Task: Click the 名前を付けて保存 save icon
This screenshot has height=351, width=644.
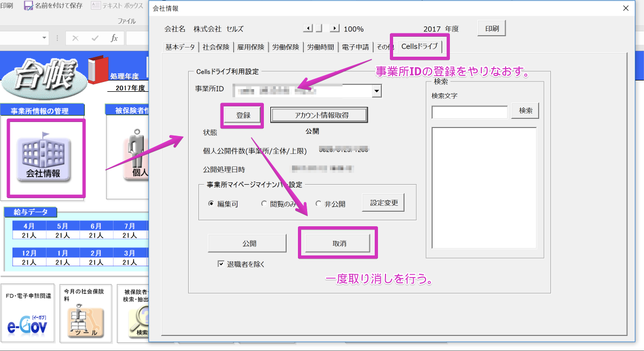Action: pos(28,6)
